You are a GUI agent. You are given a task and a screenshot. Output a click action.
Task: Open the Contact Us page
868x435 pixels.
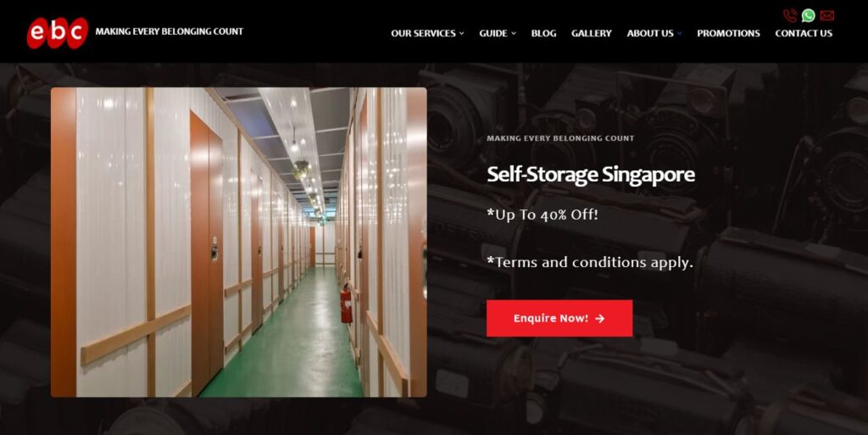(x=804, y=33)
